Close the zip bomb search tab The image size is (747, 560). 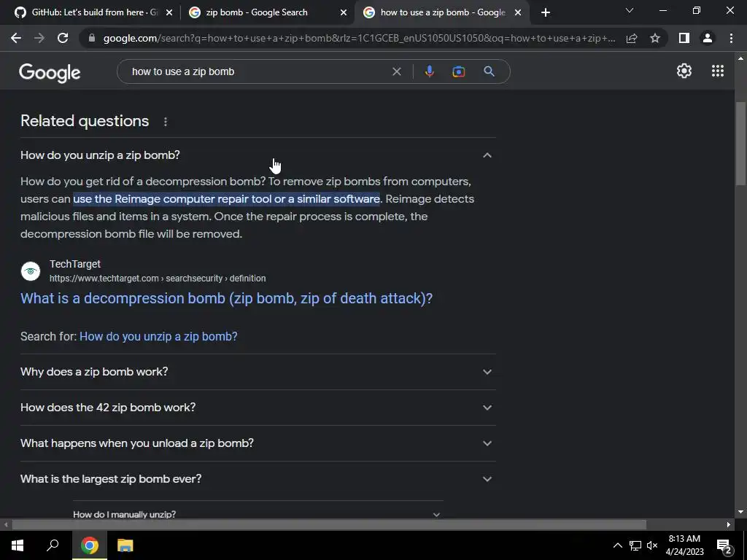tap(344, 13)
